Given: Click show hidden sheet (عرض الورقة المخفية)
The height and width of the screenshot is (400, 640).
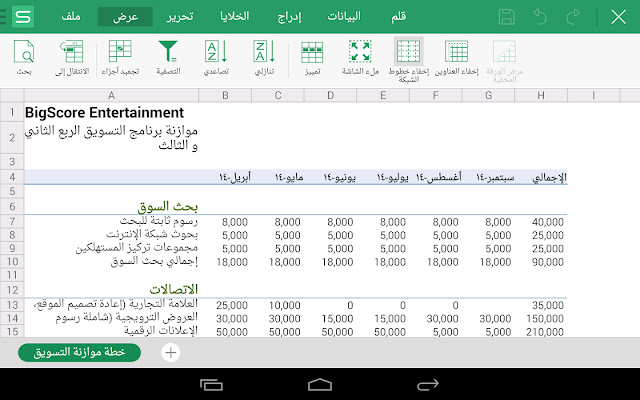Looking at the screenshot, I should pos(504,60).
